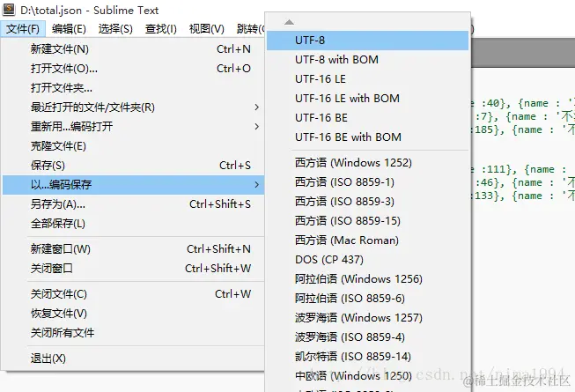Choose 克隆文件(E) menu entry
Screen dimensions: 575x392
click(x=133, y=146)
